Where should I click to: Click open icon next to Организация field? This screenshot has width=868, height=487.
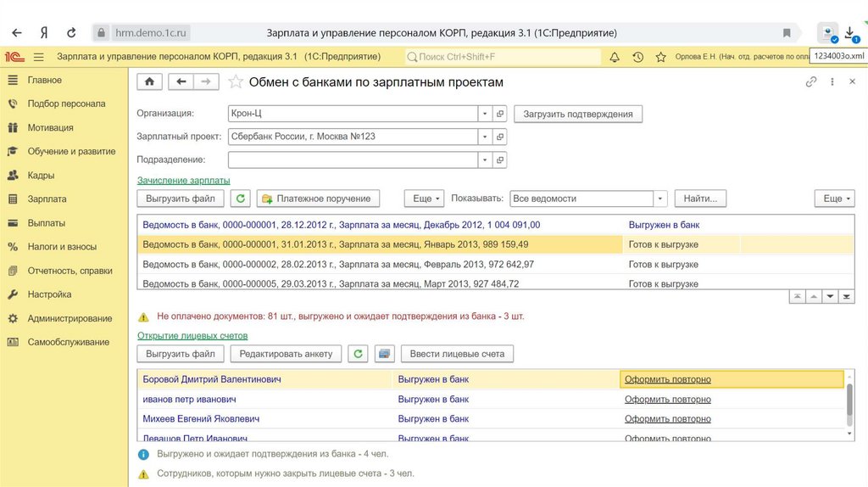500,114
